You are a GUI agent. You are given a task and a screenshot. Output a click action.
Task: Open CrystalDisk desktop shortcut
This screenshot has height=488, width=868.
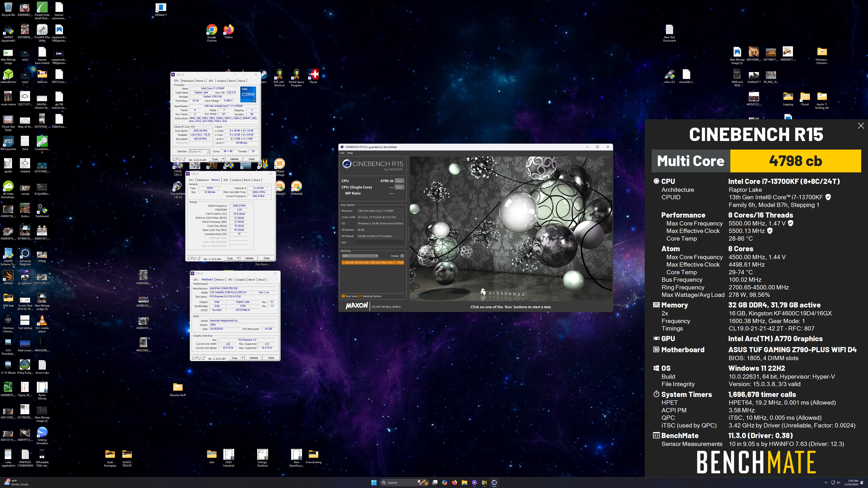tap(42, 145)
